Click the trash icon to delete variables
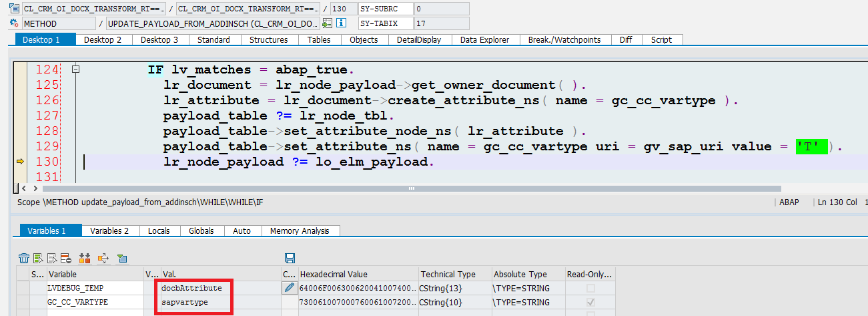This screenshot has width=868, height=316. pos(24,259)
